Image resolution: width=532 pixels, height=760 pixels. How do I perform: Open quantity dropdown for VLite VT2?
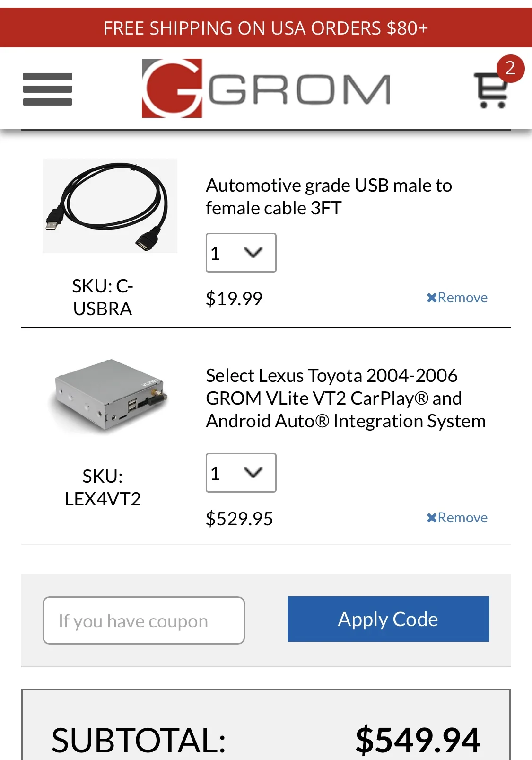click(x=241, y=473)
